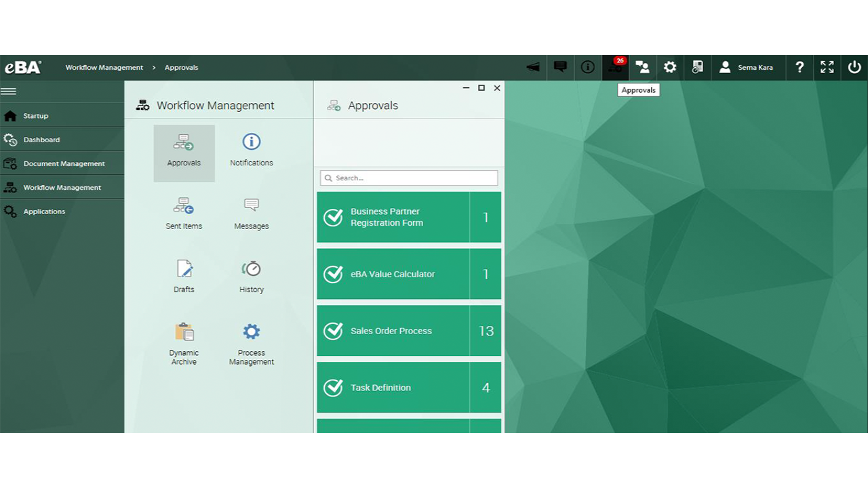This screenshot has width=868, height=488.
Task: Open the Messages tile
Action: (252, 213)
